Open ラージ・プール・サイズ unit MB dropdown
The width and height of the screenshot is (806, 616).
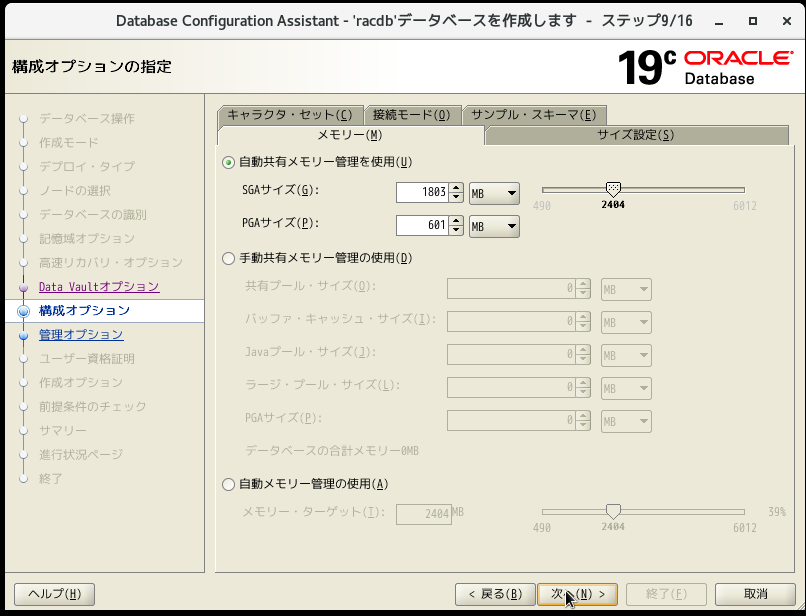coord(626,388)
